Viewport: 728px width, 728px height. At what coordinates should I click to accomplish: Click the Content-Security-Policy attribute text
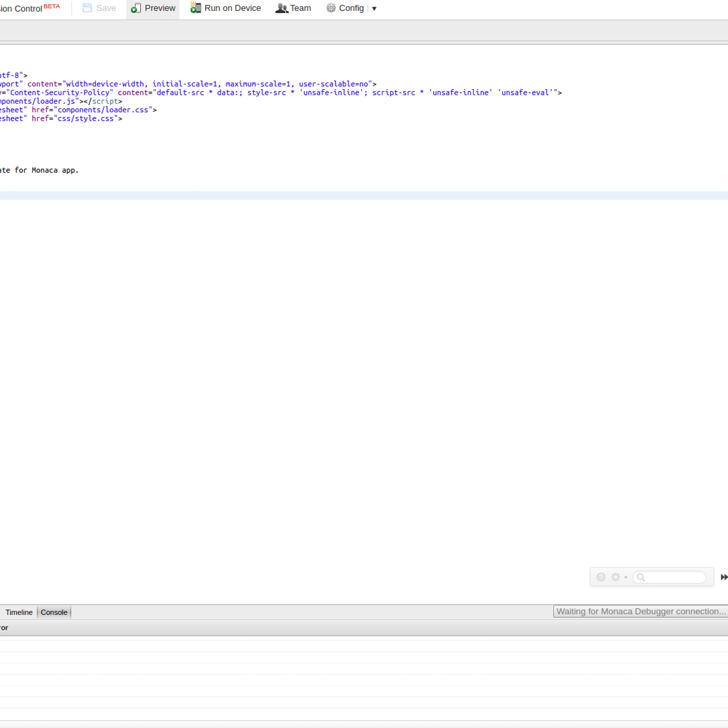pos(59,93)
